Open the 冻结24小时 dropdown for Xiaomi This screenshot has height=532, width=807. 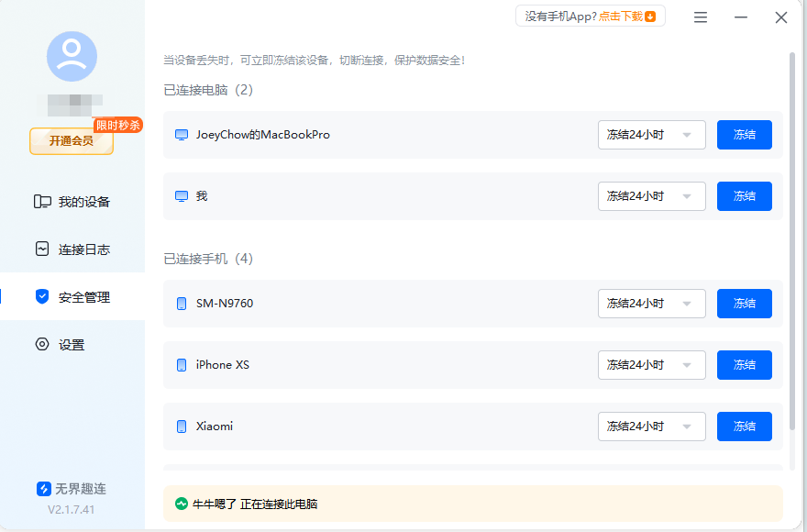(x=651, y=426)
